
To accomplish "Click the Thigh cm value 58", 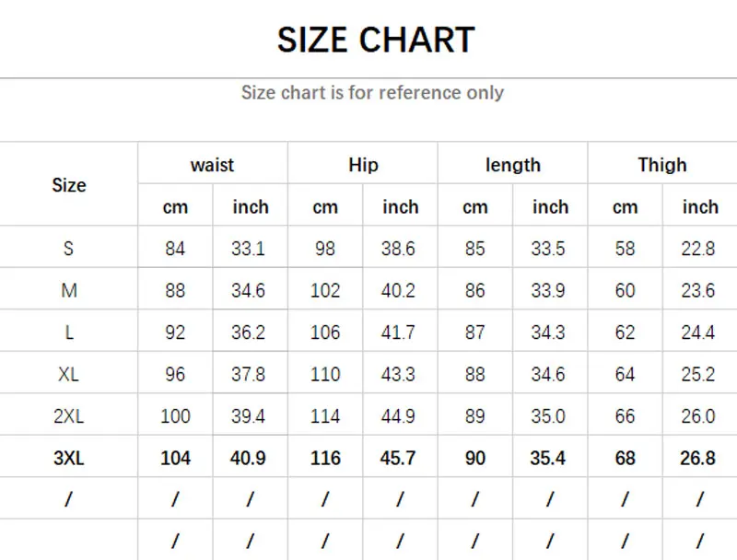I will [x=625, y=249].
